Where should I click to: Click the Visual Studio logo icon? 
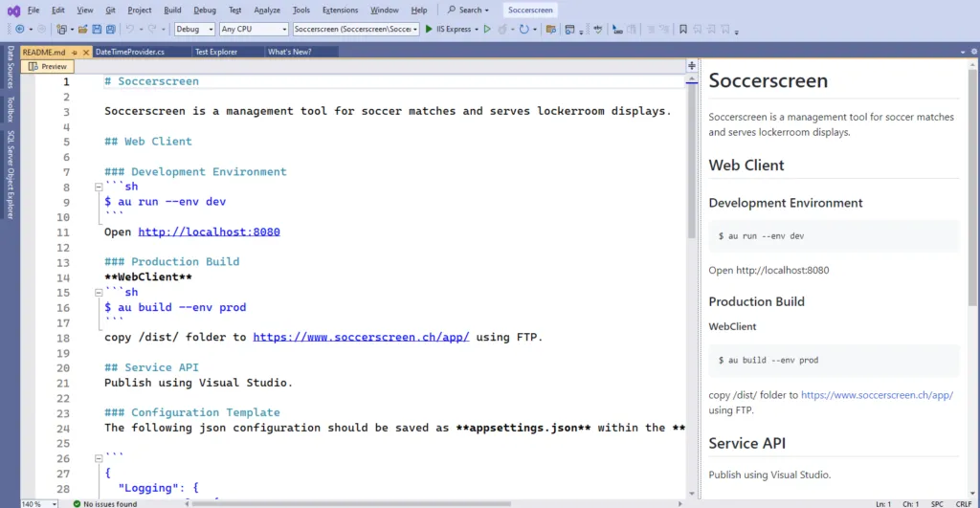[x=13, y=11]
